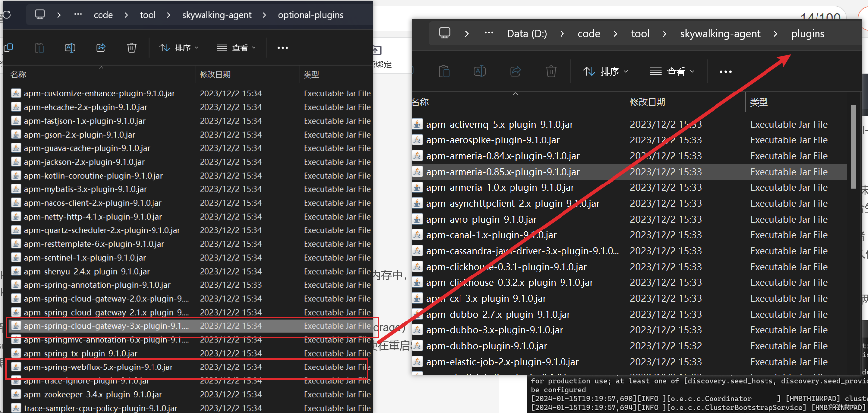Viewport: 868px width, 413px height.
Task: Go to Data (D:) in plugins breadcrumb
Action: pyautogui.click(x=527, y=34)
